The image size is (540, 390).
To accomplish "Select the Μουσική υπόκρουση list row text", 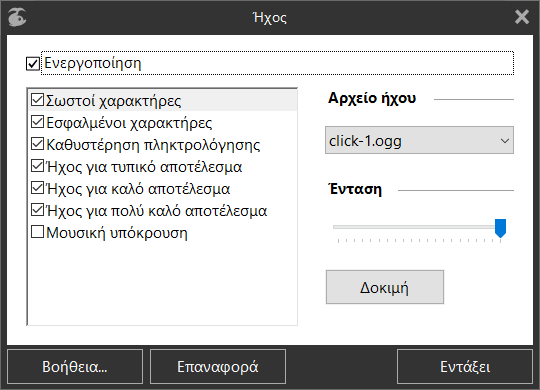I will (117, 233).
